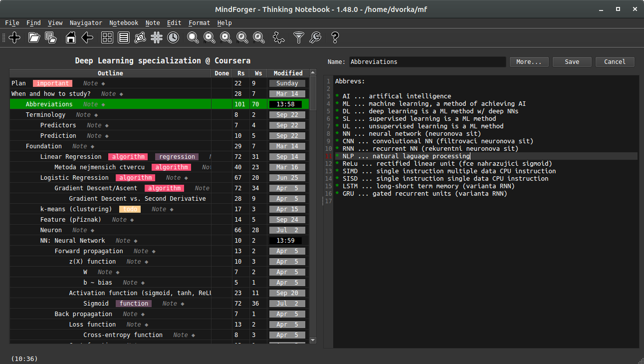
Task: Open the View menu
Action: pos(55,23)
